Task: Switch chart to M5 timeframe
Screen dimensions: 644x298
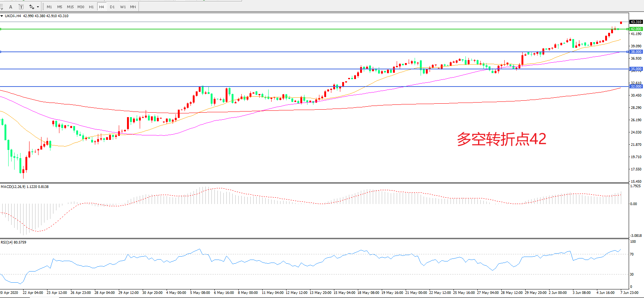Action: coord(60,7)
